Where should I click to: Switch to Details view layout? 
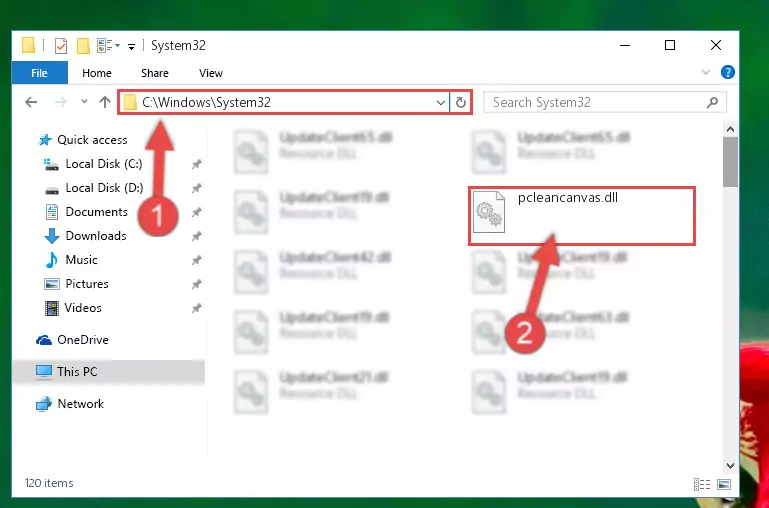702,484
